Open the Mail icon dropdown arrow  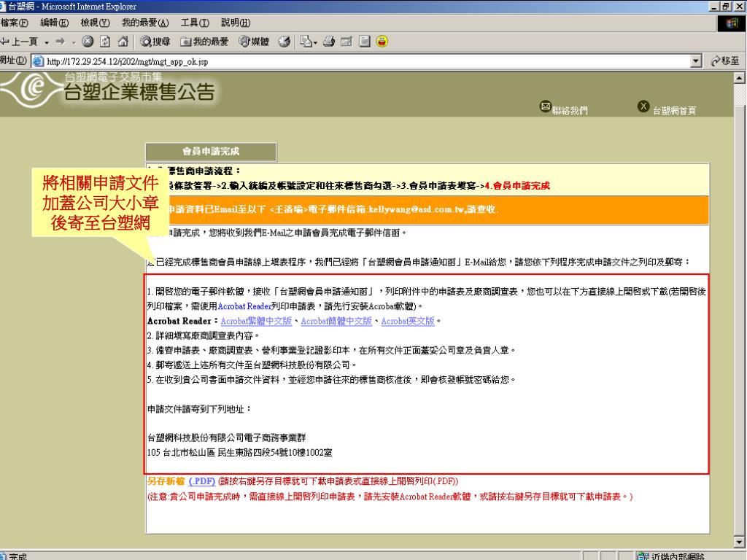pos(315,42)
